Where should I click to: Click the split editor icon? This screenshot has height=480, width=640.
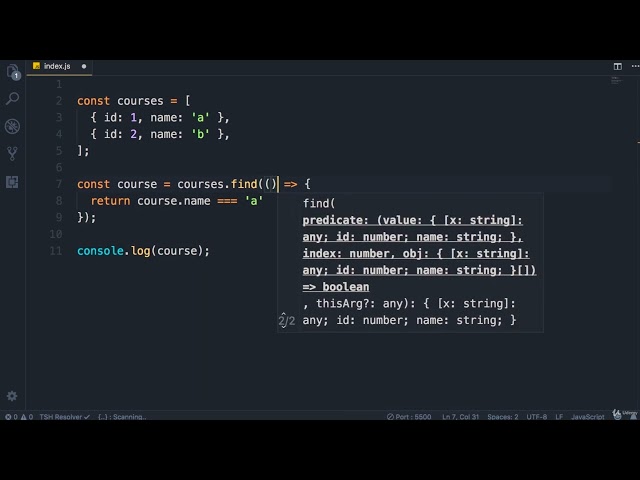pyautogui.click(x=618, y=66)
